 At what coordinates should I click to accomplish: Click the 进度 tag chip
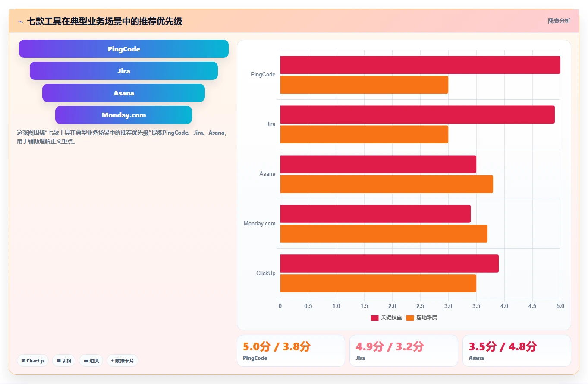point(91,361)
